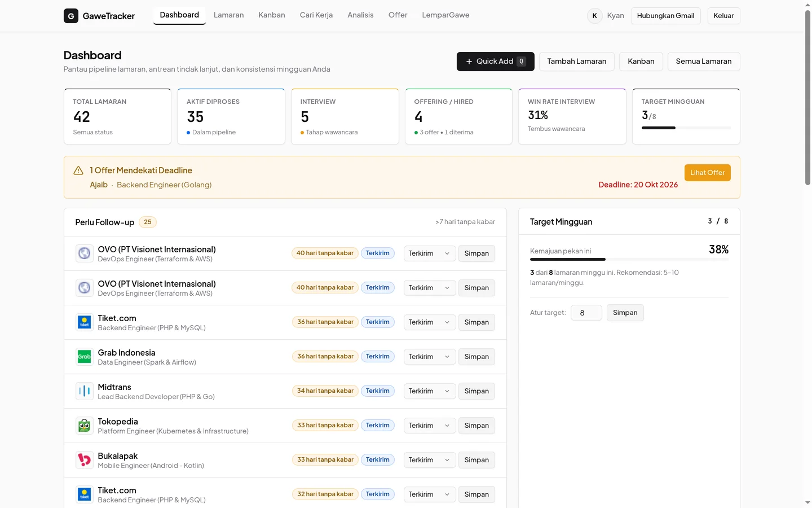This screenshot has height=508, width=812.
Task: Click the page vertical scrollbar
Action: click(807, 98)
